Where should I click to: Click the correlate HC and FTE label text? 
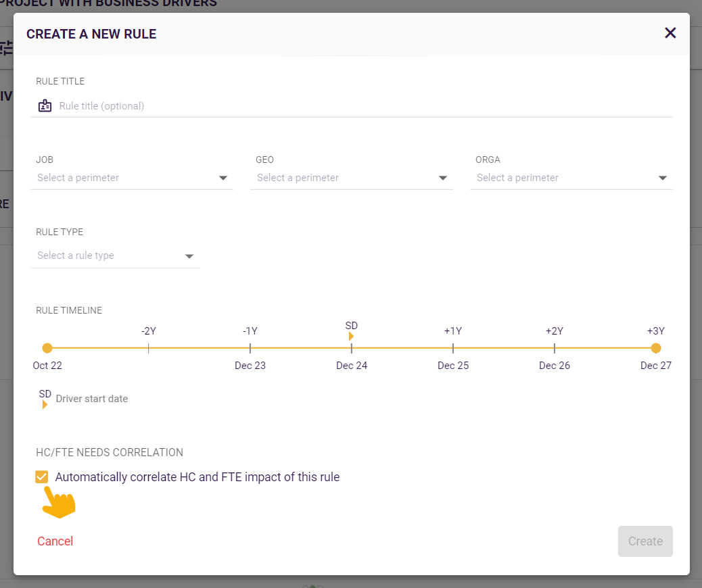pos(197,477)
